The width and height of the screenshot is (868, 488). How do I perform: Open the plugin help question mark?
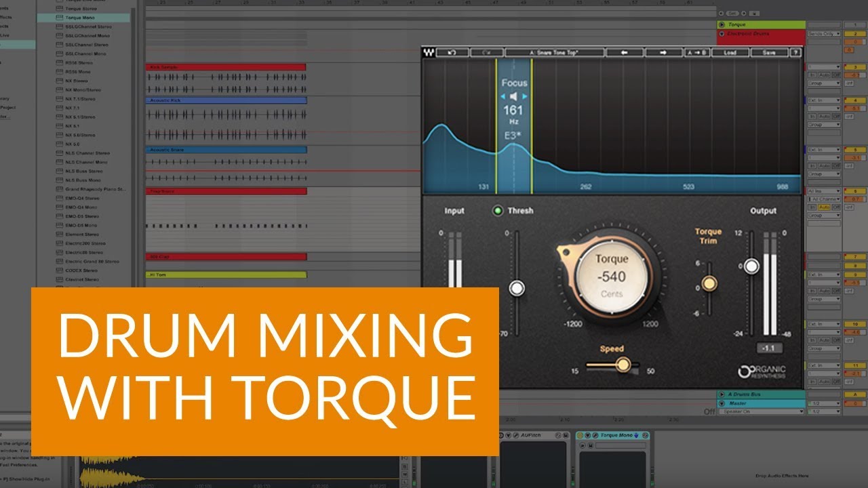(795, 52)
